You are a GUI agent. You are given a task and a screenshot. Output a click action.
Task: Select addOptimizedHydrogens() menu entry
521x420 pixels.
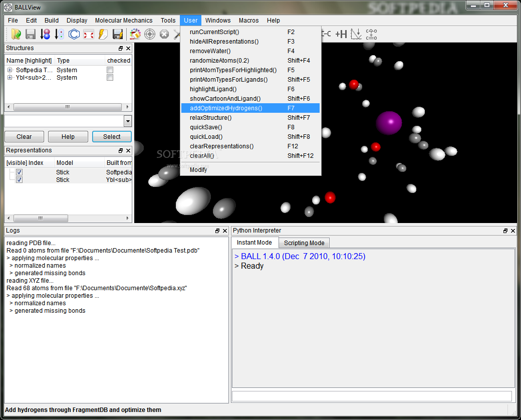click(x=250, y=108)
